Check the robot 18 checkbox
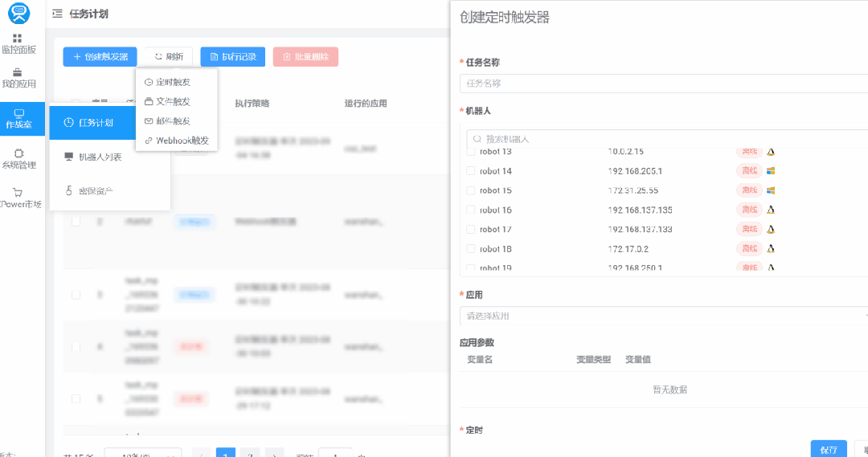Screen dimensions: 868x457 tap(470, 249)
